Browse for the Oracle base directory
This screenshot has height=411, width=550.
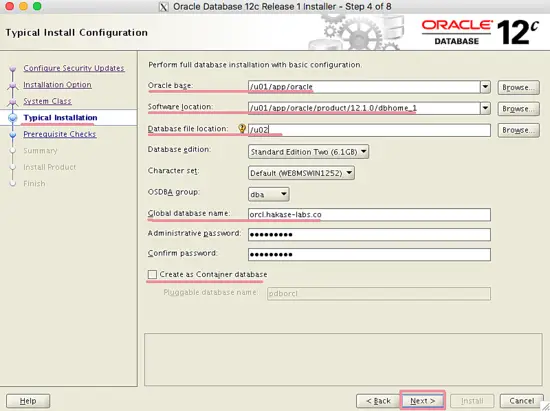518,87
